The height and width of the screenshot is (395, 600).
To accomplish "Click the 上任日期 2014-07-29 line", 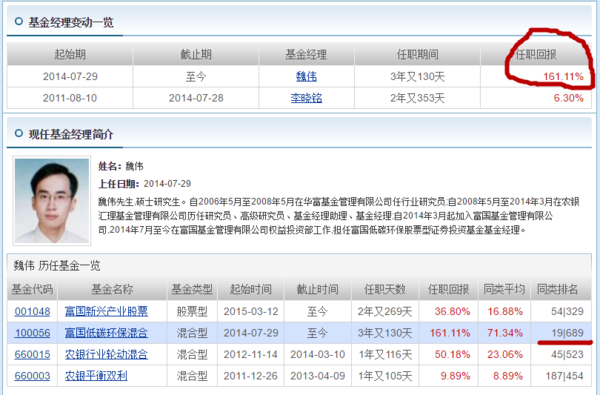I will [x=145, y=184].
